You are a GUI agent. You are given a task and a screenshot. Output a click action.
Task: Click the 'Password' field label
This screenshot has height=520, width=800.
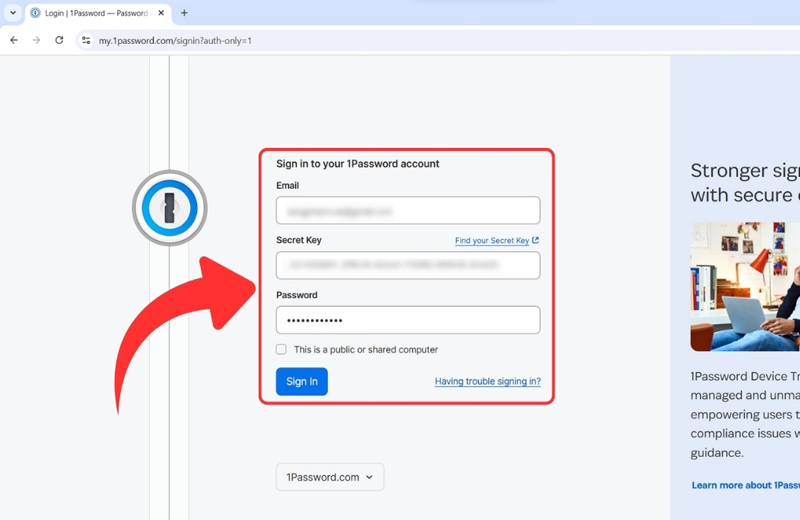click(296, 295)
